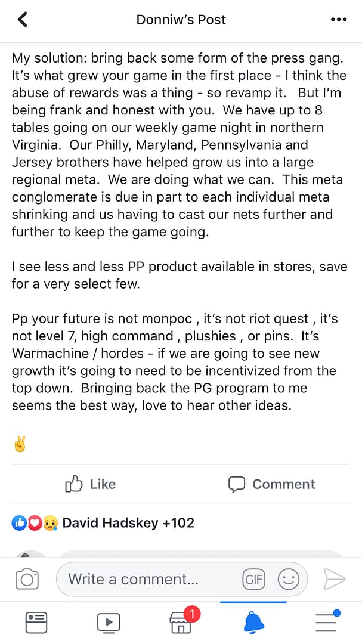The image size is (362, 644).
Task: Tap the Donniw's Post title
Action: point(181,20)
